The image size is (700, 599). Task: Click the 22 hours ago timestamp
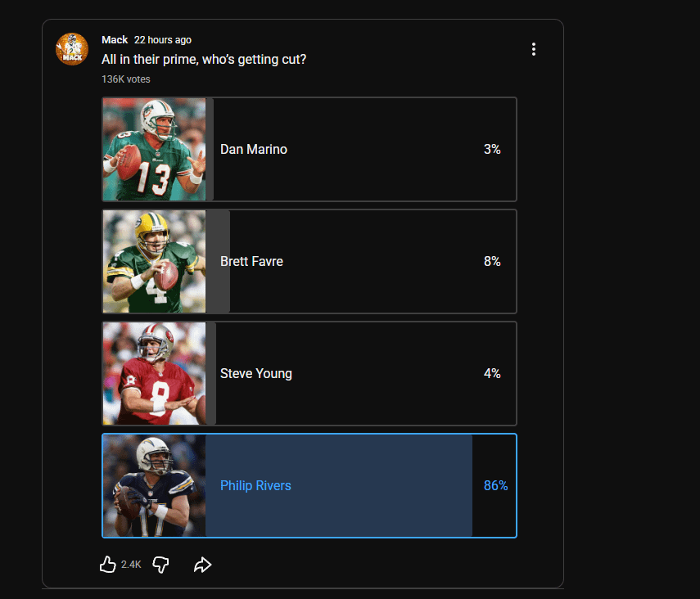163,40
